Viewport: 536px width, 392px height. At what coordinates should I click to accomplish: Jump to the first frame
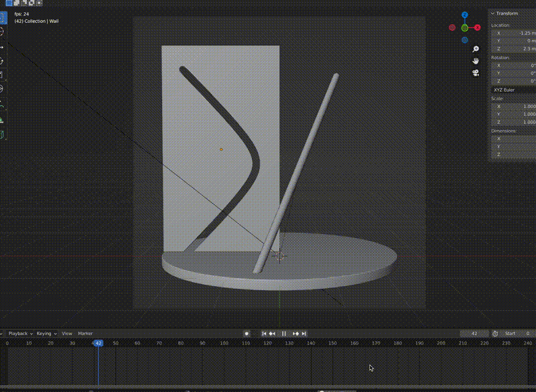tap(264, 334)
